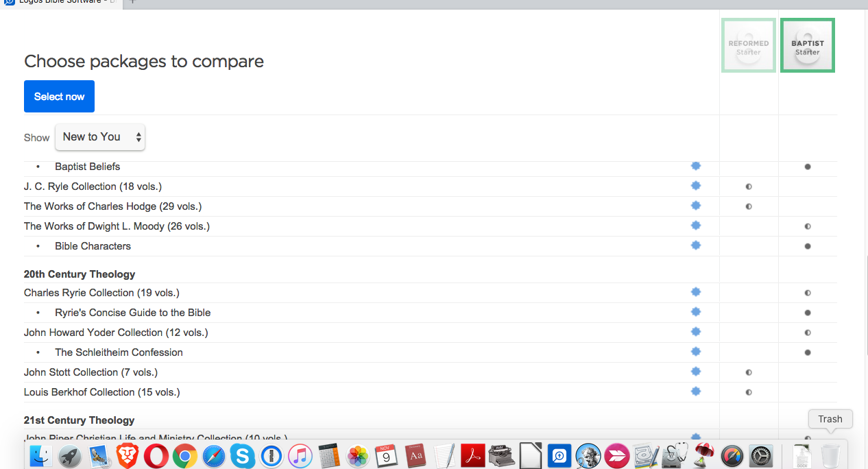Click the 20th Century Theology heading

point(80,274)
